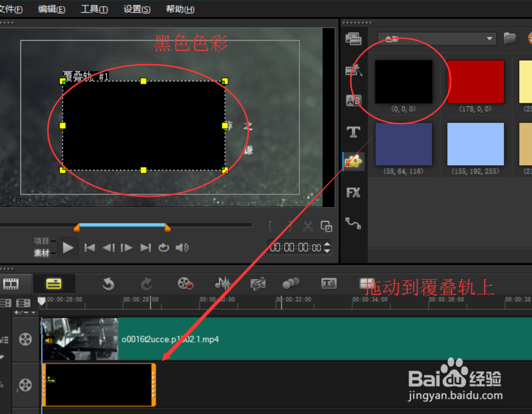532x414 pixels.
Task: Click the right-middle yellow resize handle
Action: coord(225,126)
